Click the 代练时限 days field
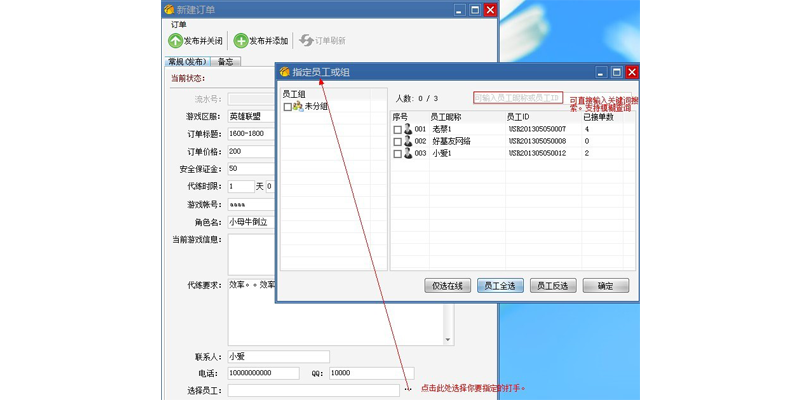 point(241,186)
